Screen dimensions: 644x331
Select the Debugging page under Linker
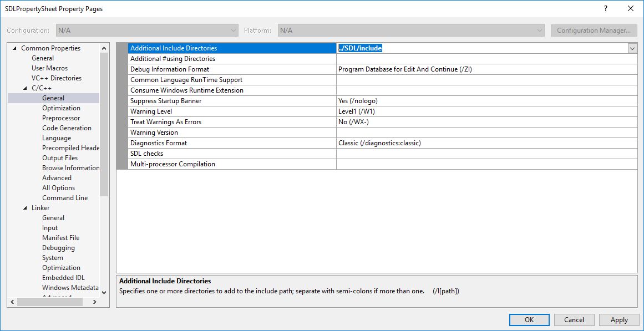[x=58, y=247]
